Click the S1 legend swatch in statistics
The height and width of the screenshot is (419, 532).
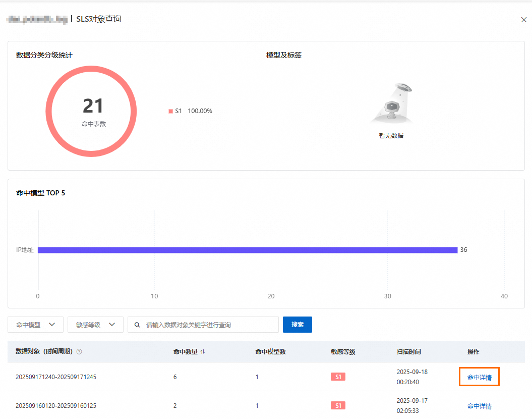(170, 111)
